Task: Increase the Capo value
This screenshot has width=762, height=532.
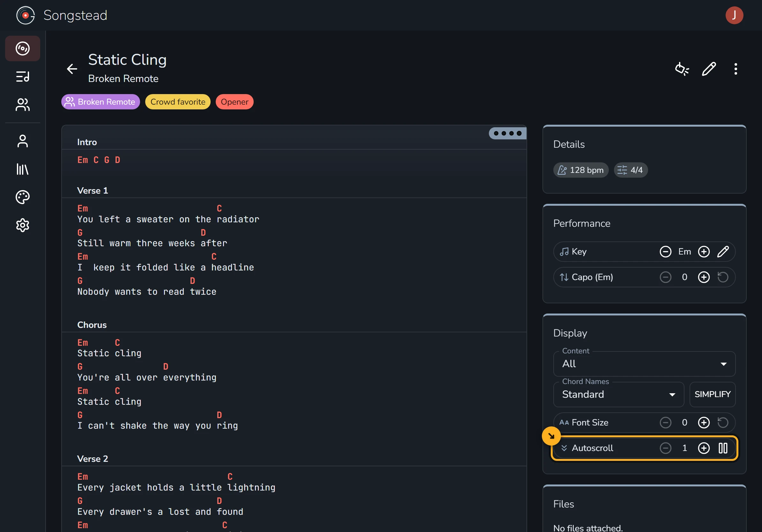Action: [704, 277]
